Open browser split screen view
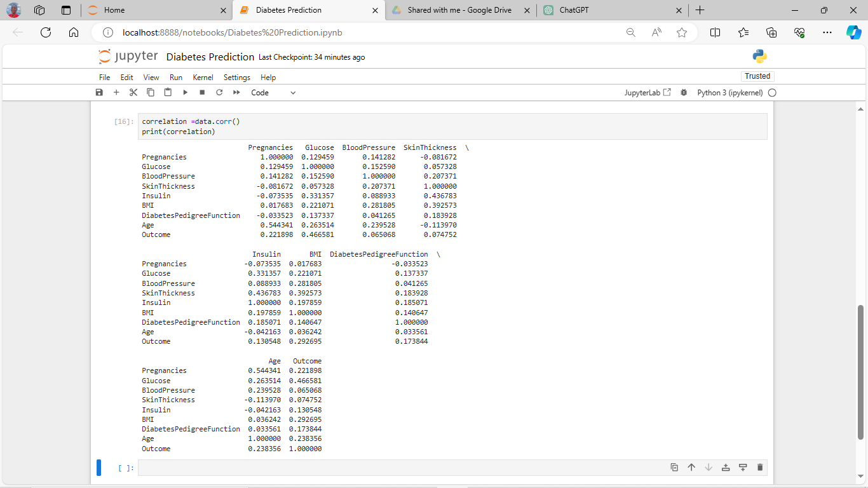This screenshot has height=488, width=868. tap(715, 32)
